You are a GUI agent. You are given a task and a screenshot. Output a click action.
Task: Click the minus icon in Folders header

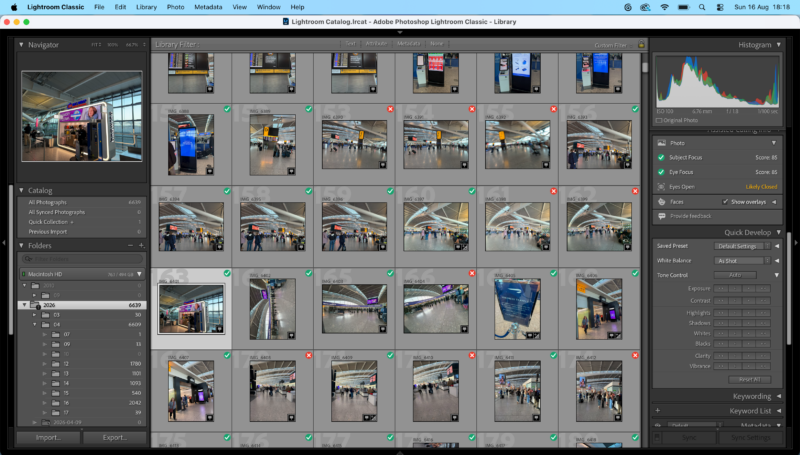point(130,245)
